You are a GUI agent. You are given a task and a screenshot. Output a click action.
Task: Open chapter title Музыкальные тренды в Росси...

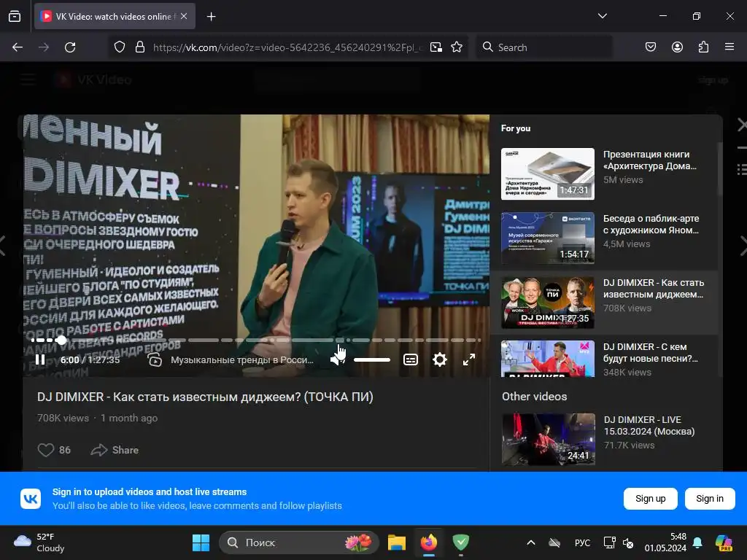click(x=242, y=360)
